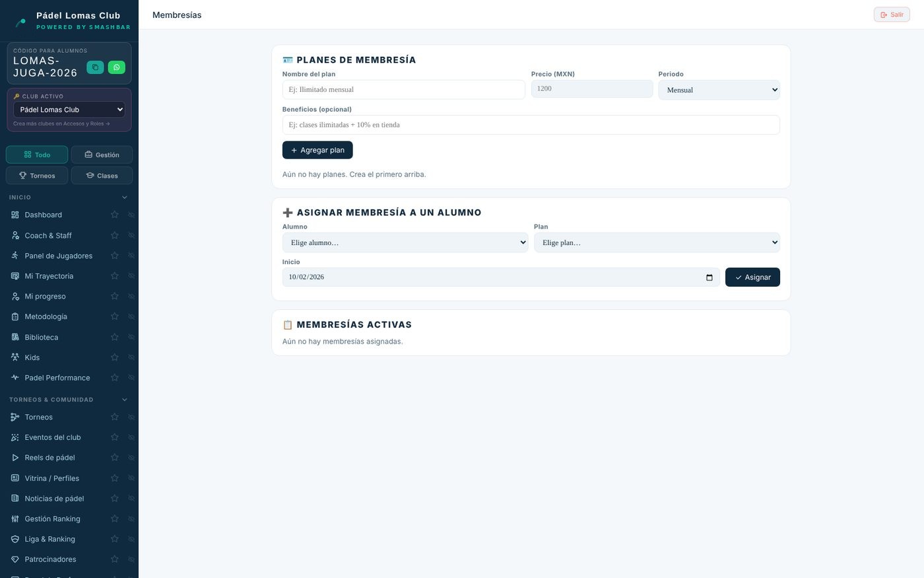Mark Eventos del club as favorite
This screenshot has width=924, height=578.
[x=115, y=437]
